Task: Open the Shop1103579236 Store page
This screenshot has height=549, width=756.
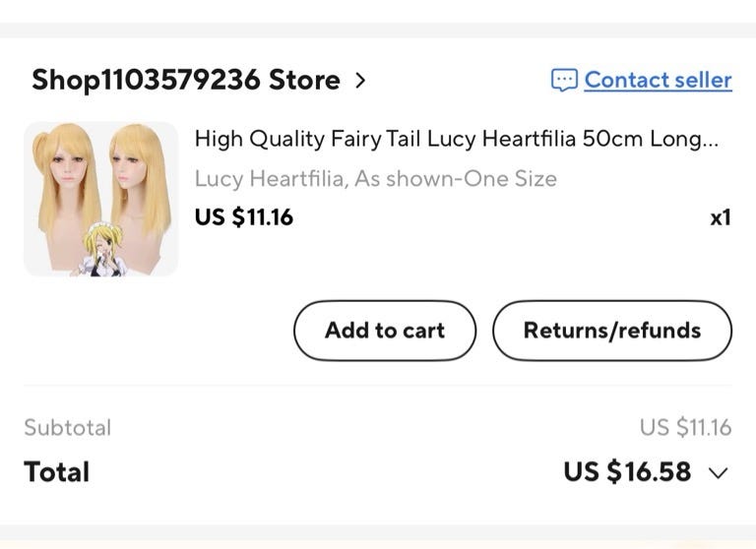Action: [185, 80]
